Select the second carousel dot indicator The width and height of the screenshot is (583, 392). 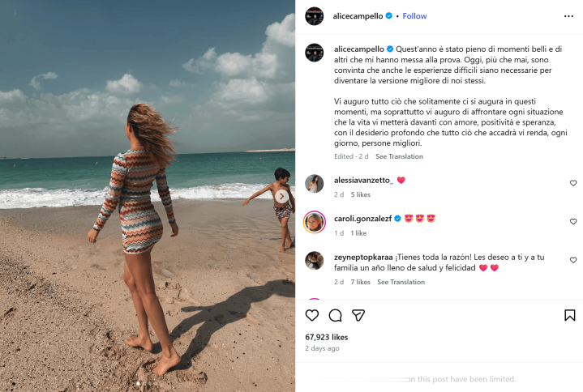tap(144, 383)
